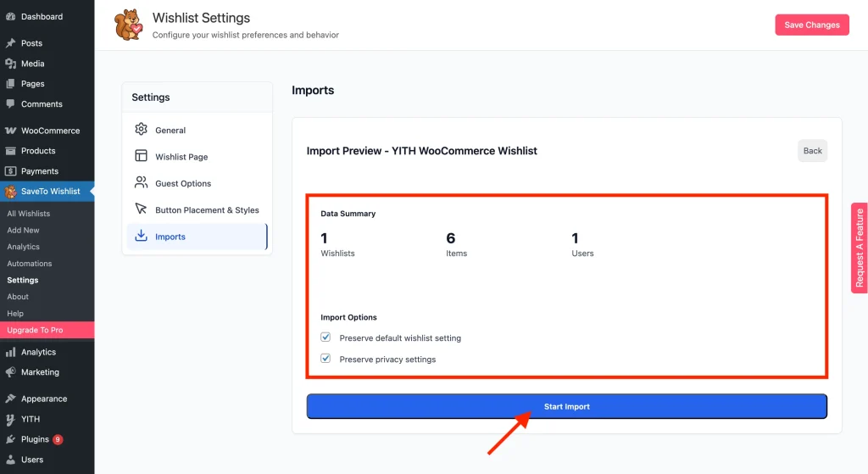Go Back from Import Preview
The image size is (868, 474).
(x=812, y=151)
